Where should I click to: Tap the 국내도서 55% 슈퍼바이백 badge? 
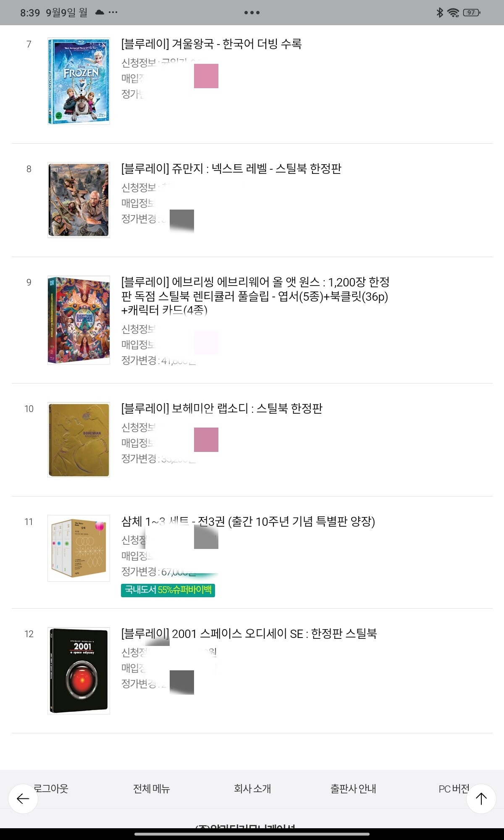[x=168, y=590]
